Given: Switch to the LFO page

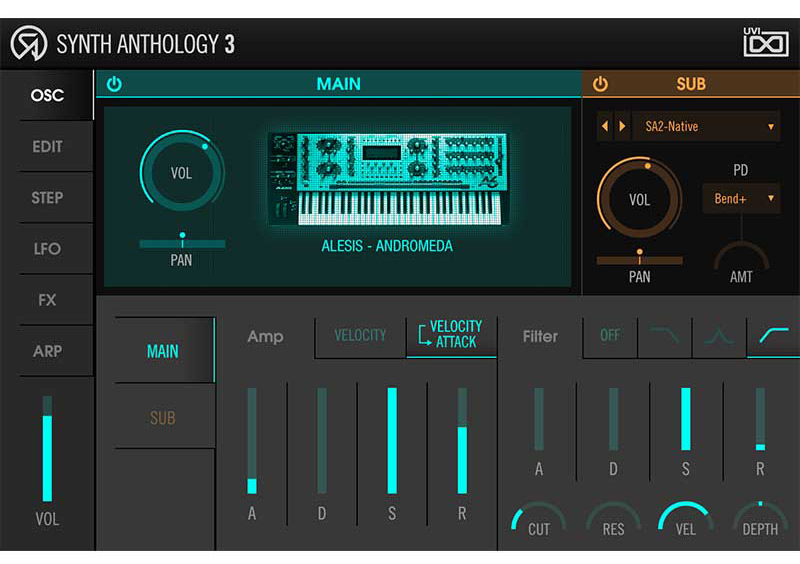Looking at the screenshot, I should 47,249.
